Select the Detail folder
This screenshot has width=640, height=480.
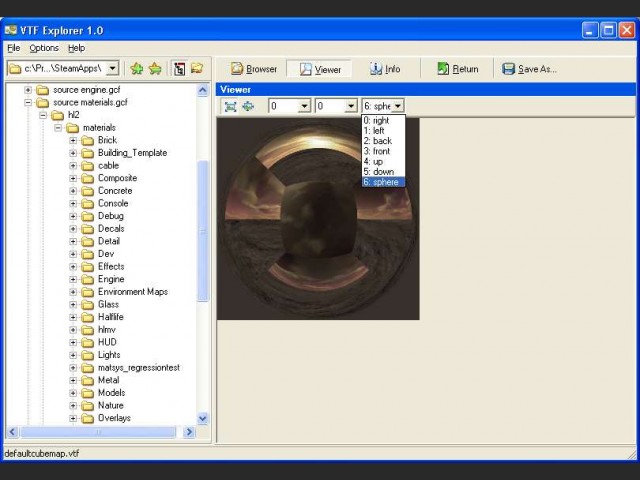[109, 241]
